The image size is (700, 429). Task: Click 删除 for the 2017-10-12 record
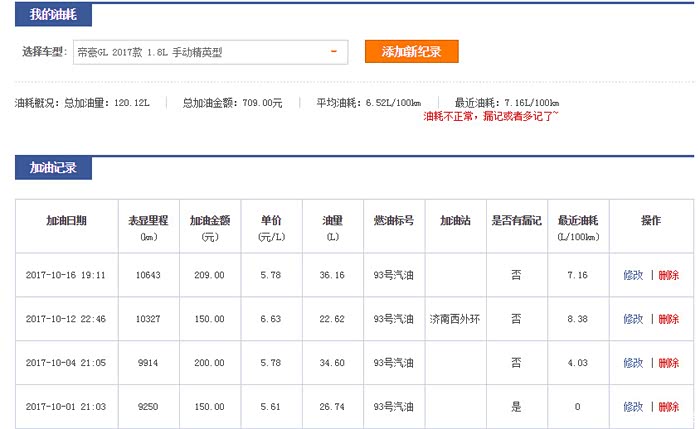point(668,319)
